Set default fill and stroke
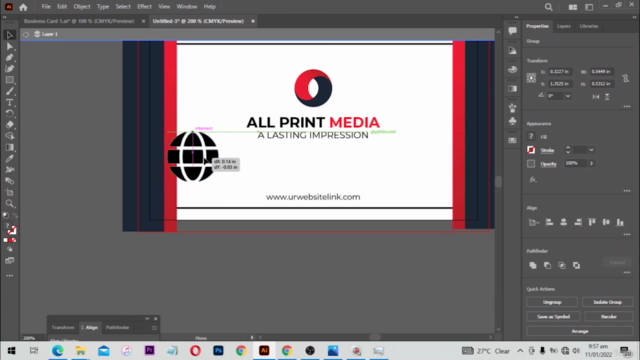640x360 pixels. 6,216
